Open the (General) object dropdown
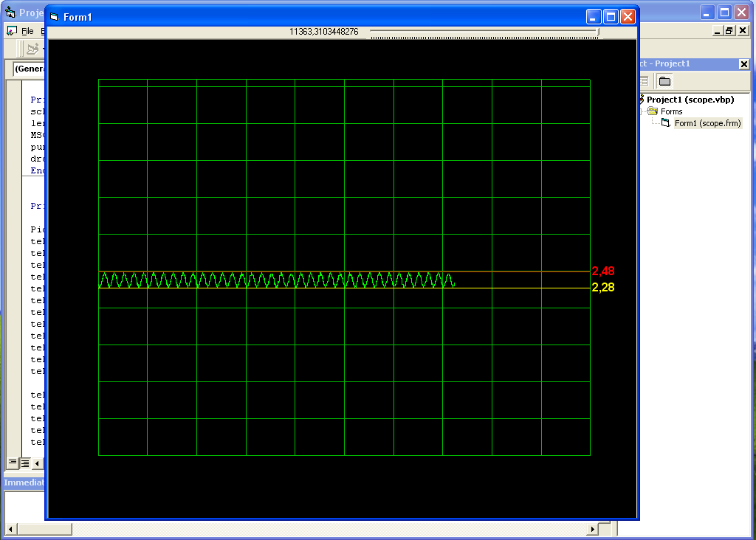 point(30,69)
